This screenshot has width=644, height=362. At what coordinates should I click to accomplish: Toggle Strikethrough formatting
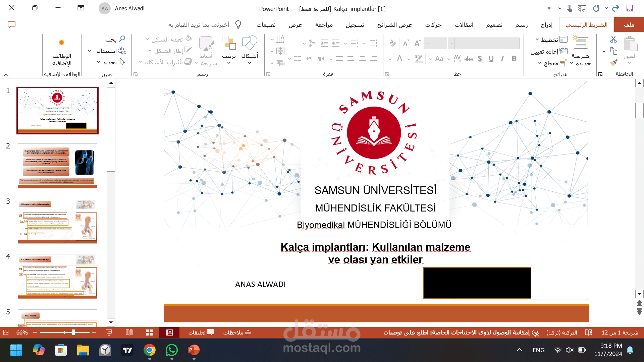(469, 59)
